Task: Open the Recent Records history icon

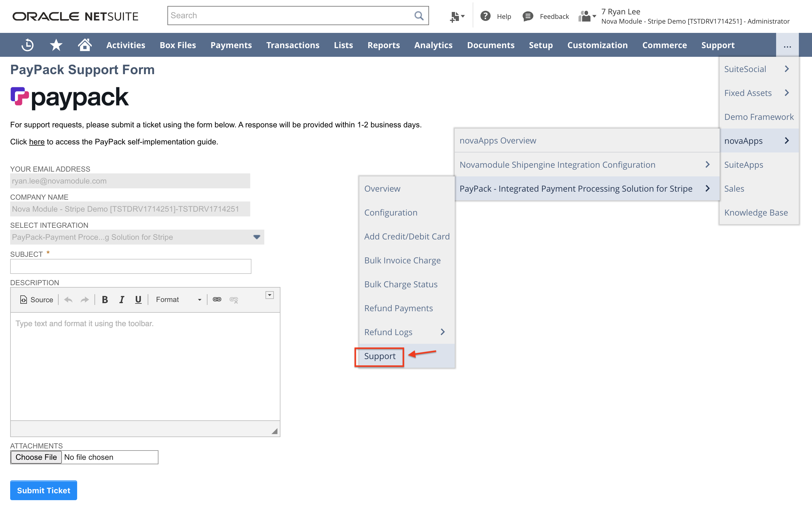Action: 27,45
